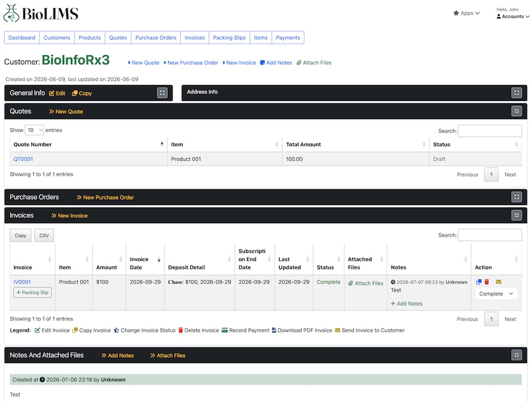The image size is (532, 402).
Task: Send invoice IV0001 via the envelope icon
Action: point(499,281)
